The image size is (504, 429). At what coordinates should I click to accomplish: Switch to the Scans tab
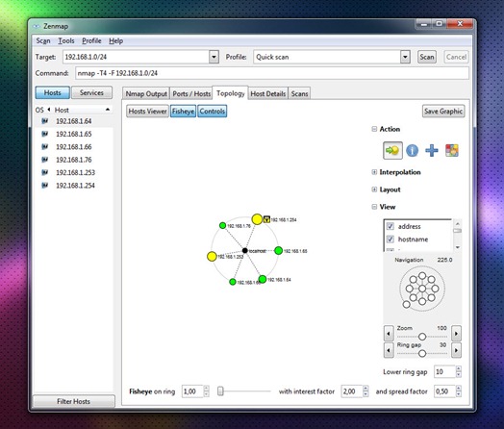click(299, 94)
